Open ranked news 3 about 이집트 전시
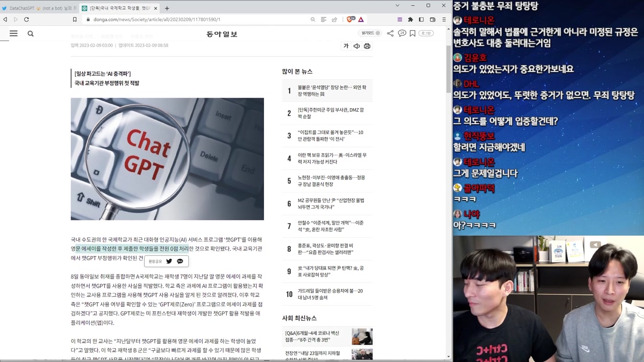Screen dimensions: 644x362 click(327, 136)
